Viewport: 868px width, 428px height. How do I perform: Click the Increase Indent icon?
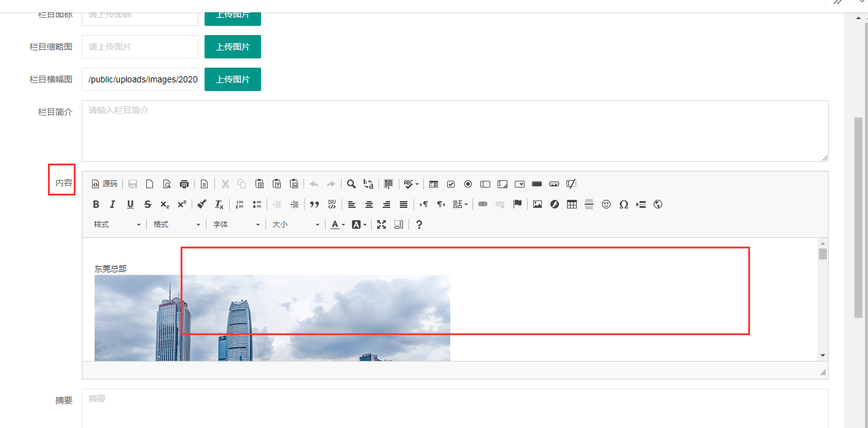[x=294, y=204]
